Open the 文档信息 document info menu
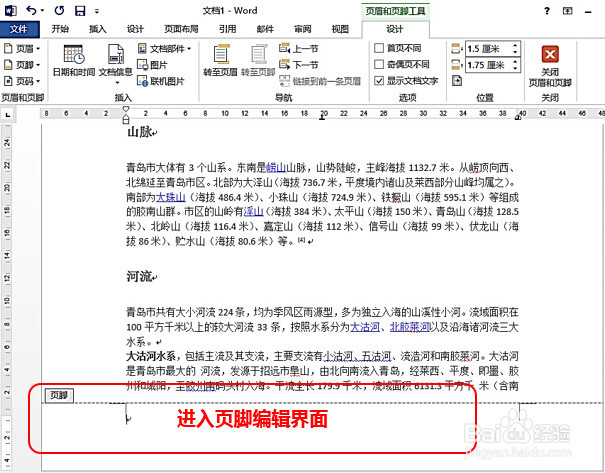The width and height of the screenshot is (605, 473). 115,64
